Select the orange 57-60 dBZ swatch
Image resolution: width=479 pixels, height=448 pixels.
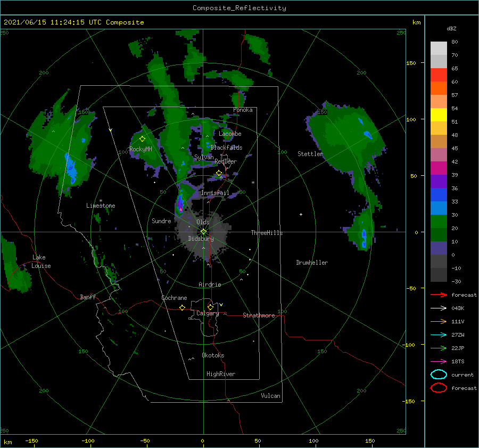coord(439,88)
